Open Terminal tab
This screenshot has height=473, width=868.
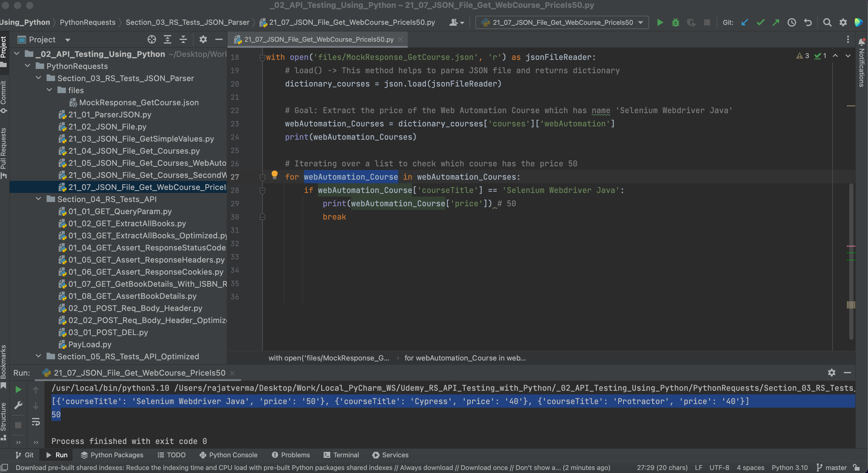point(341,455)
